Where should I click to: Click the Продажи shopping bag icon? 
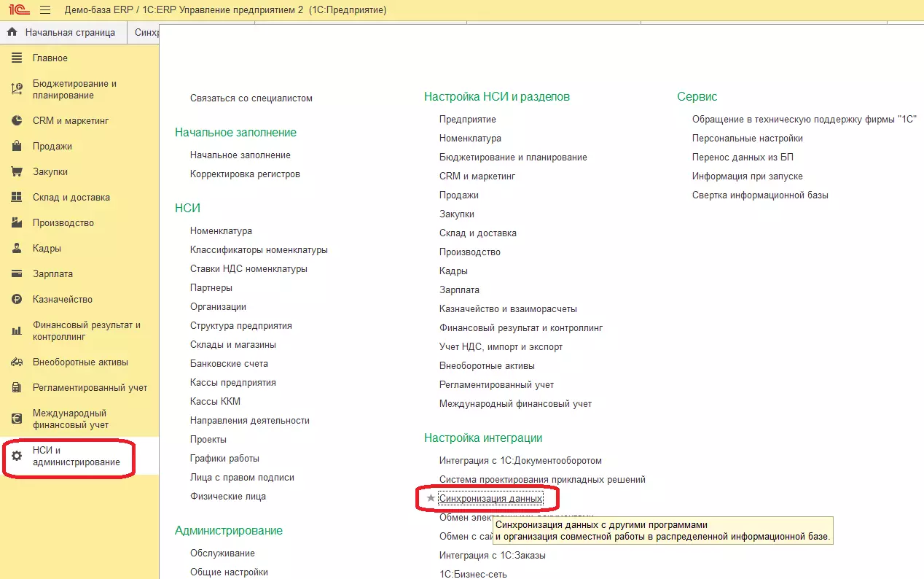click(x=17, y=147)
